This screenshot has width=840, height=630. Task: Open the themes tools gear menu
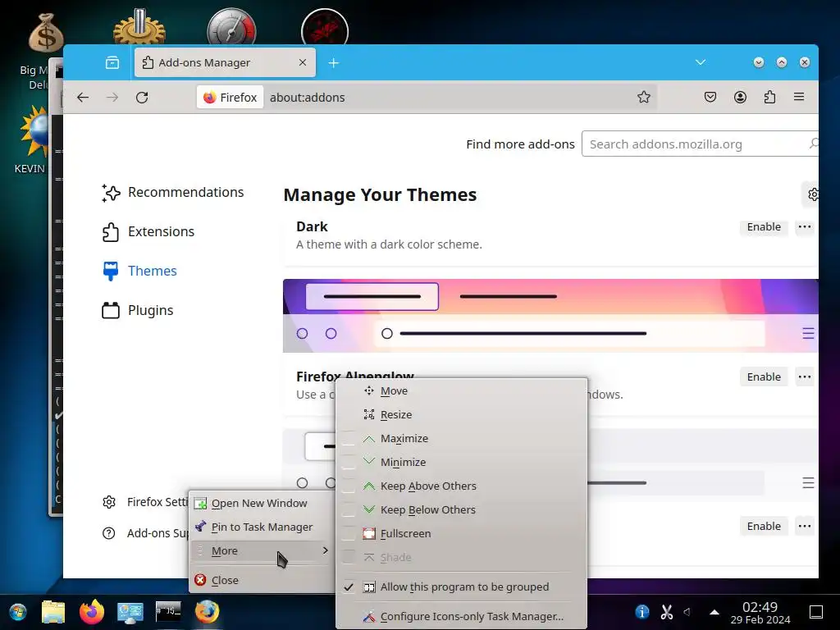(812, 194)
